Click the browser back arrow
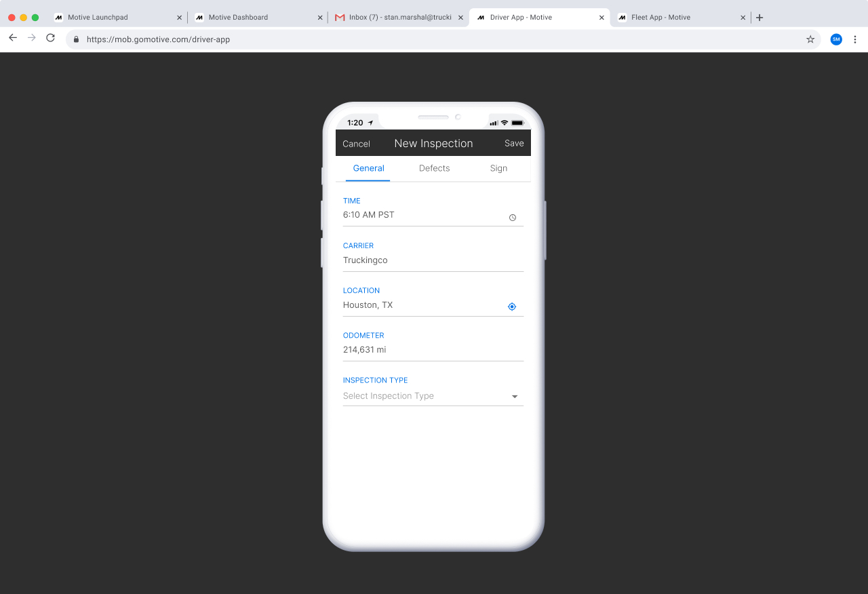868x594 pixels. click(x=12, y=39)
